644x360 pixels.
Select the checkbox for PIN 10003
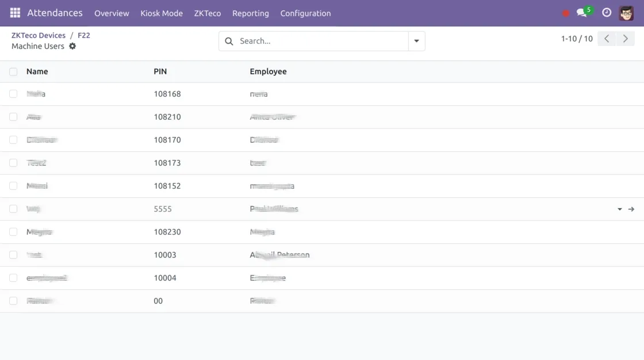[x=13, y=255]
